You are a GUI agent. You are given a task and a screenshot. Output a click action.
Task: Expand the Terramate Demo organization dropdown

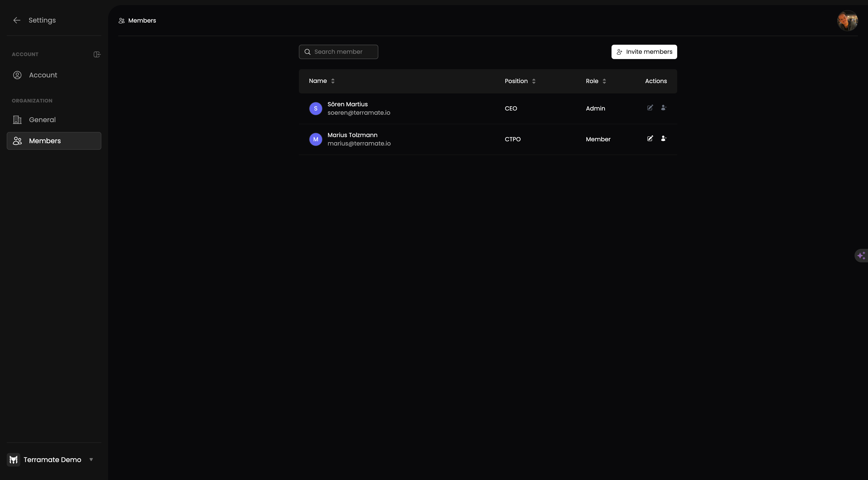click(91, 460)
